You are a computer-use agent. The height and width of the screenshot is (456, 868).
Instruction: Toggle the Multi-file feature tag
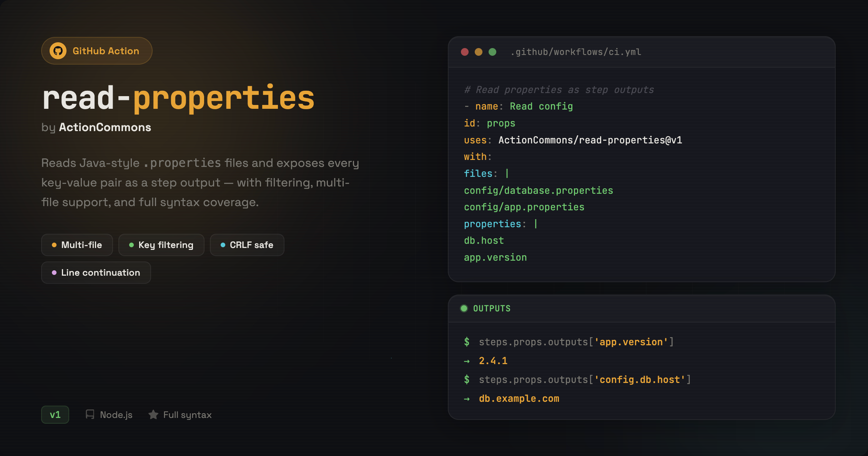pos(77,245)
